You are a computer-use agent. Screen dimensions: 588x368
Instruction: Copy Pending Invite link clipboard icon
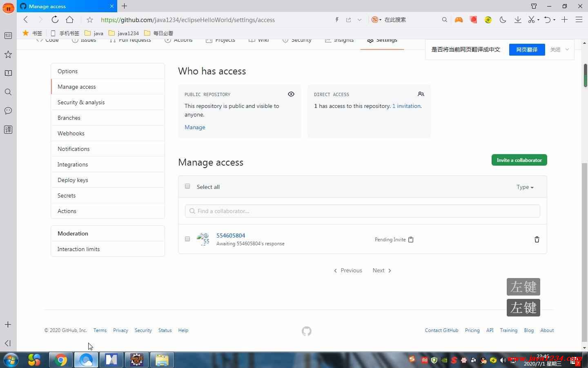pyautogui.click(x=411, y=240)
